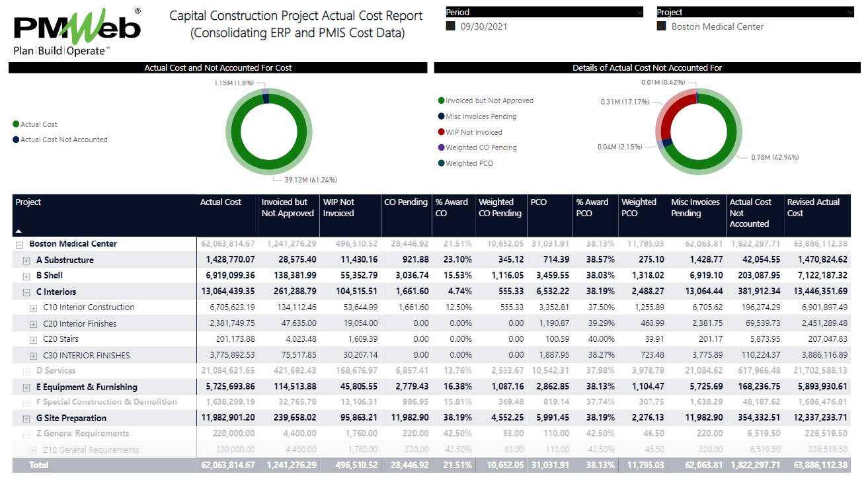Select the Total row label
Screen dimensions: 868x482
(x=38, y=465)
